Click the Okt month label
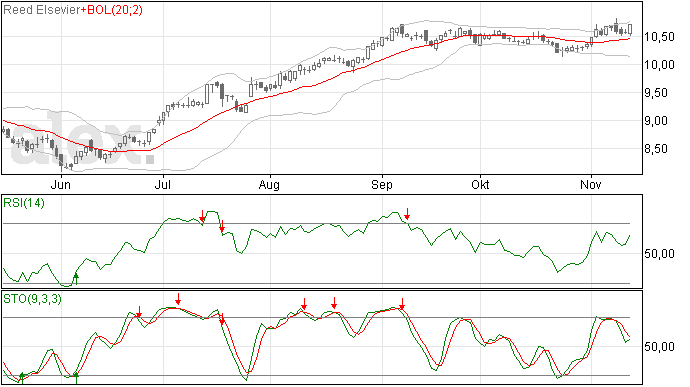The width and height of the screenshot is (690, 387). 480,184
